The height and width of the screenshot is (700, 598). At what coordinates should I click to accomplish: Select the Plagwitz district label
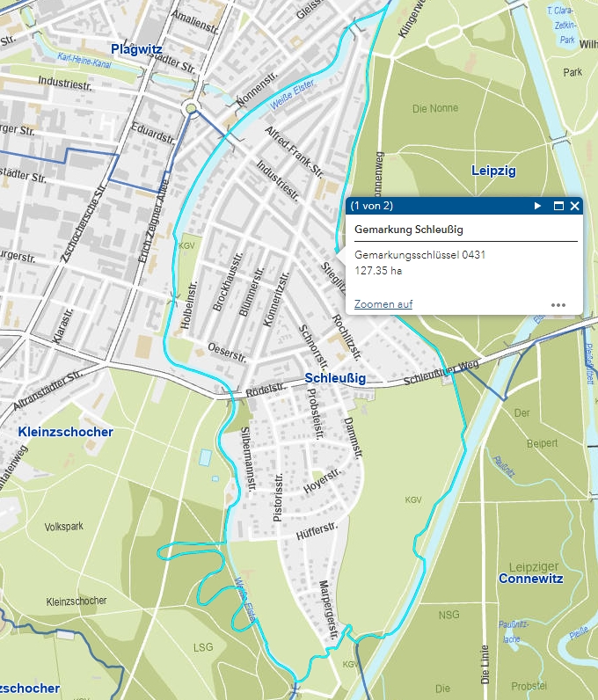coord(136,49)
